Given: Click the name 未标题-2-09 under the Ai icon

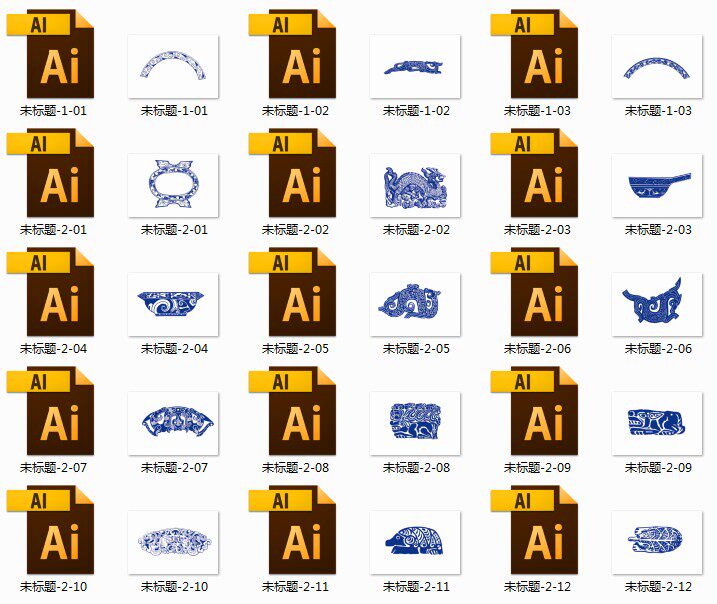Looking at the screenshot, I should pos(537,467).
